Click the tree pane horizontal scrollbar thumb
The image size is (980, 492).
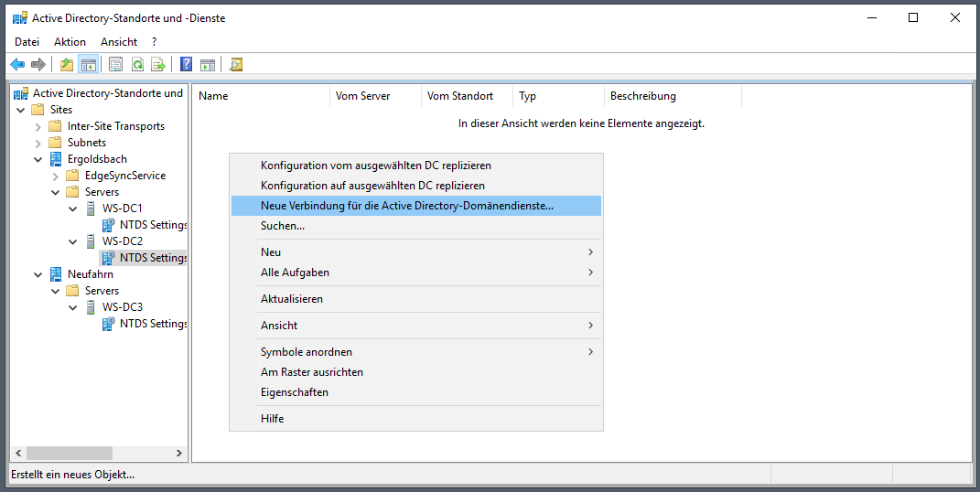[69, 453]
